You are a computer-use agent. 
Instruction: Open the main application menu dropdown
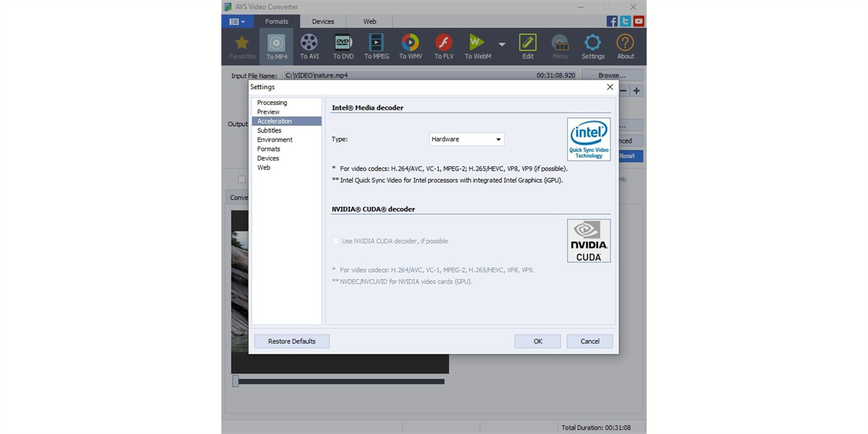coord(235,21)
